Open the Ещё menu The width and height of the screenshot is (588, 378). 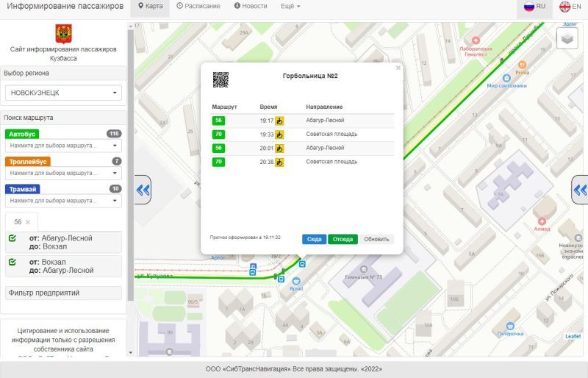point(290,6)
